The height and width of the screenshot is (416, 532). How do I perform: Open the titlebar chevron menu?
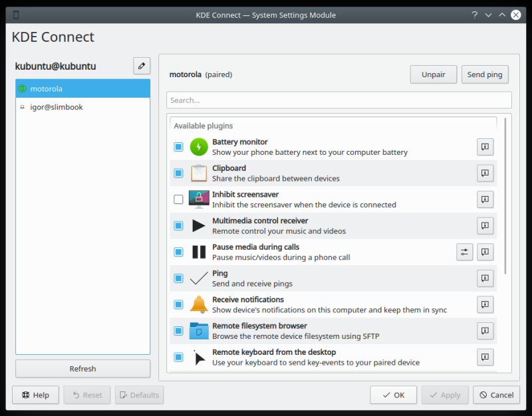pyautogui.click(x=487, y=15)
